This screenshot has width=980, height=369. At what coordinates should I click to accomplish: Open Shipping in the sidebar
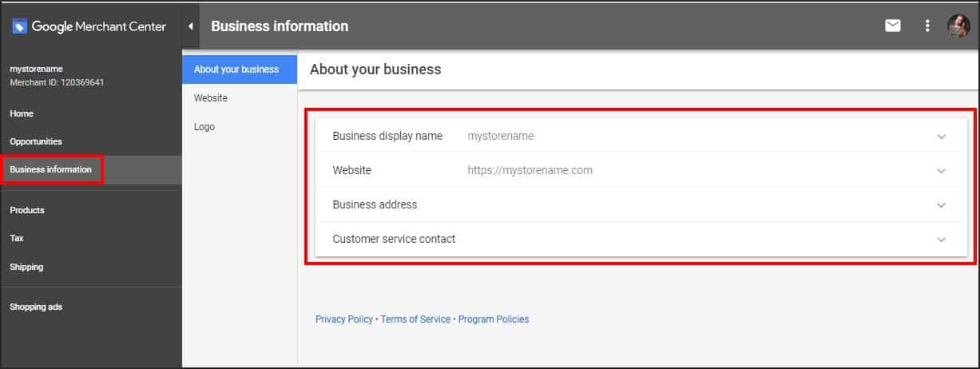point(26,267)
